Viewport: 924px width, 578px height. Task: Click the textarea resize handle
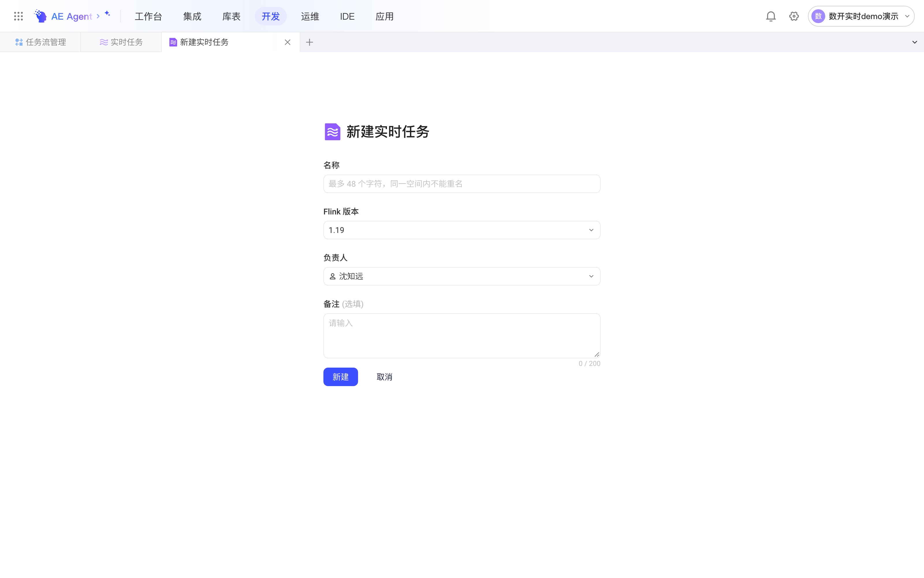point(597,354)
